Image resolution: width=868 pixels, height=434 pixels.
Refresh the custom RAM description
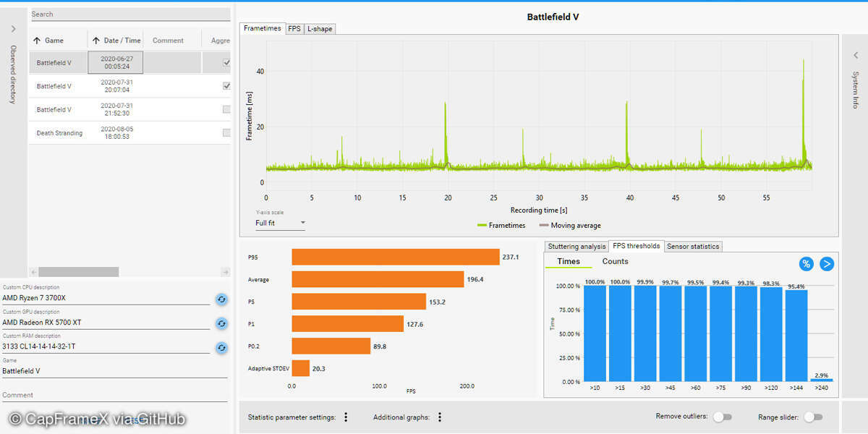point(221,348)
